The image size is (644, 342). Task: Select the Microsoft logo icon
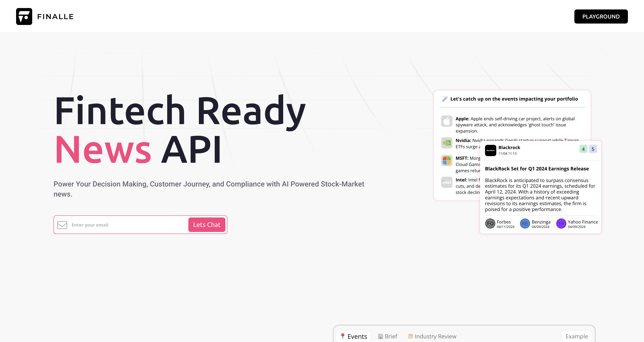tap(447, 161)
